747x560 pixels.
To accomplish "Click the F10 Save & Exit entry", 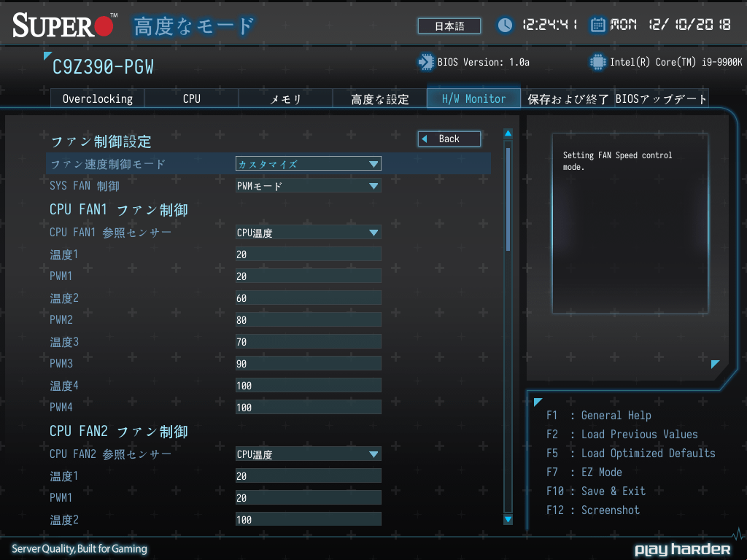I will pos(595,491).
